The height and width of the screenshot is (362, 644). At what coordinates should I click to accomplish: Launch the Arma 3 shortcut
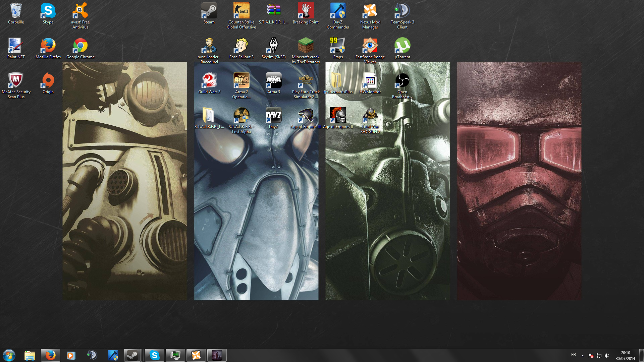(273, 83)
